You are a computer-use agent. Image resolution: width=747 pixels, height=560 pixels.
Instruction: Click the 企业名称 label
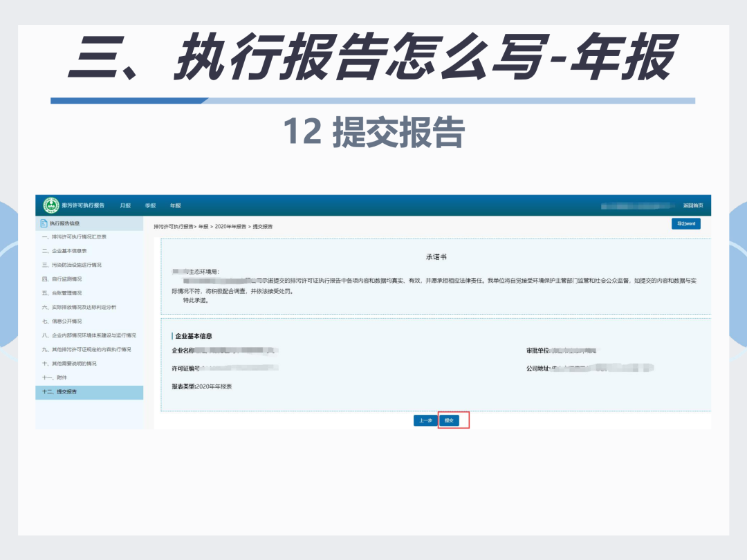pyautogui.click(x=183, y=351)
